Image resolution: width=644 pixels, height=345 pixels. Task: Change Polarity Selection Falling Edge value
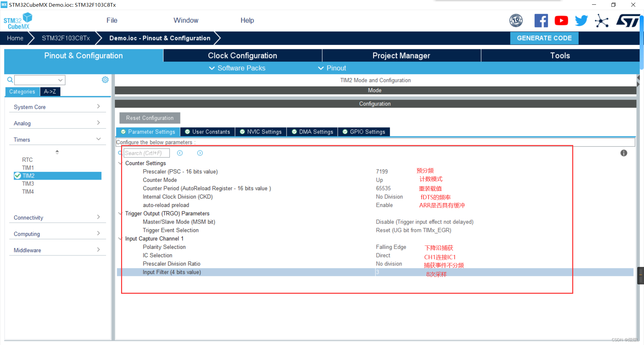pos(391,247)
